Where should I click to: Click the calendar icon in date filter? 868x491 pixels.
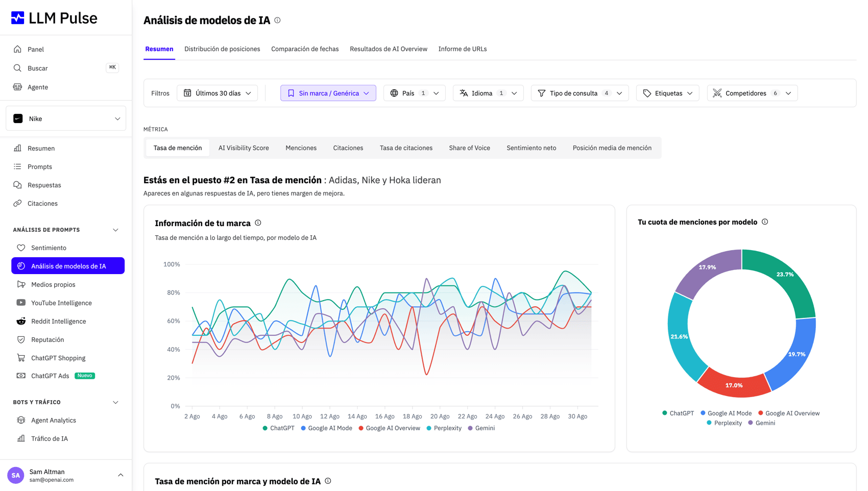tap(187, 93)
